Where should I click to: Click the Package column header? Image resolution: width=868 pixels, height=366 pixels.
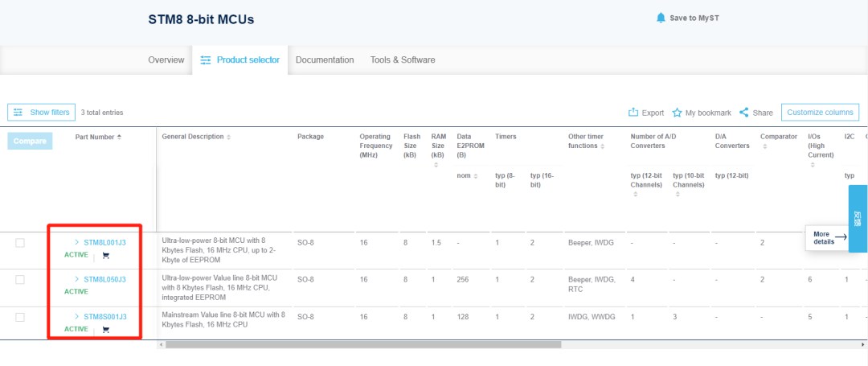tap(310, 137)
